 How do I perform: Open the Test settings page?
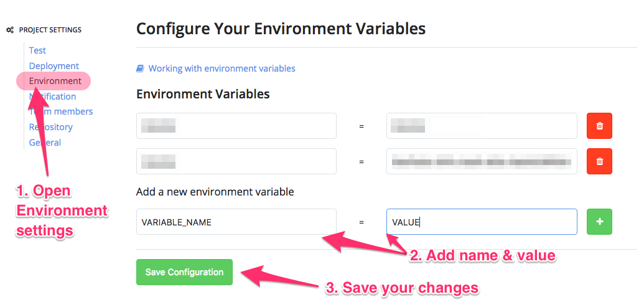[x=37, y=50]
